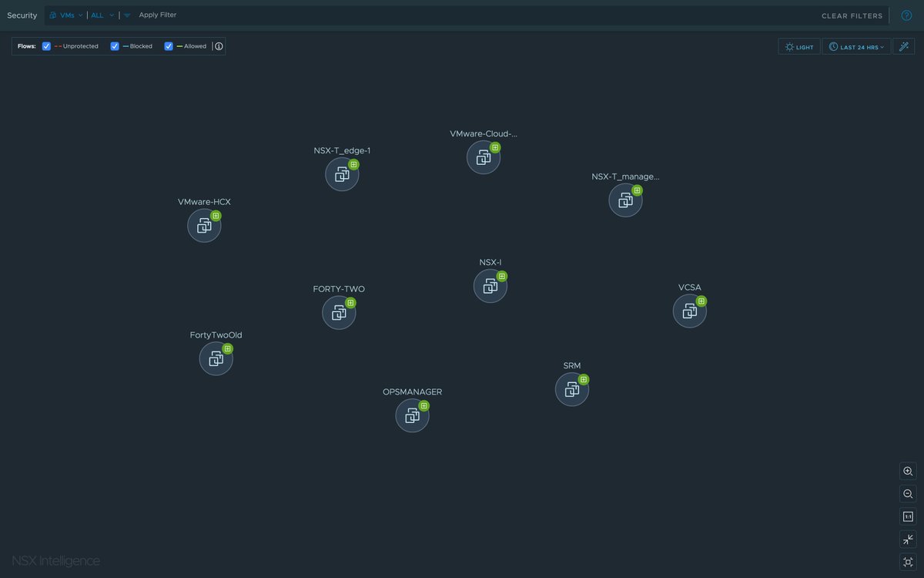The image size is (924, 578).
Task: Click the green badge on the VCSA node
Action: coord(701,301)
